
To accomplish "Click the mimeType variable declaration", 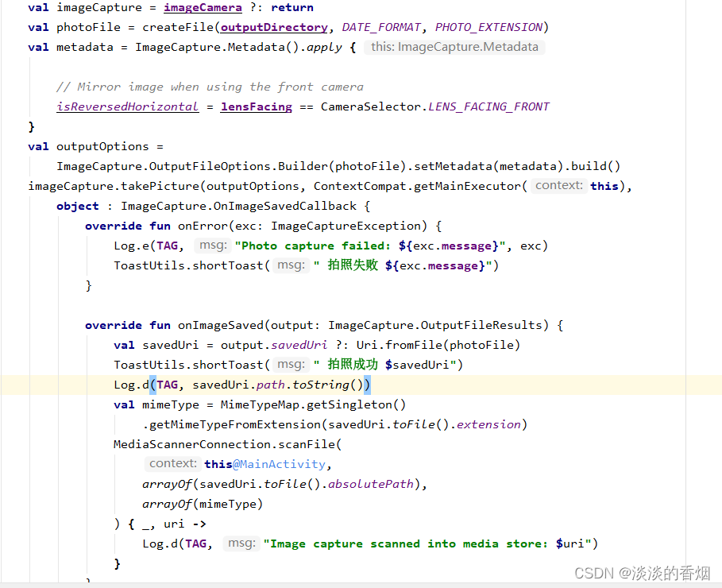I will [x=171, y=404].
